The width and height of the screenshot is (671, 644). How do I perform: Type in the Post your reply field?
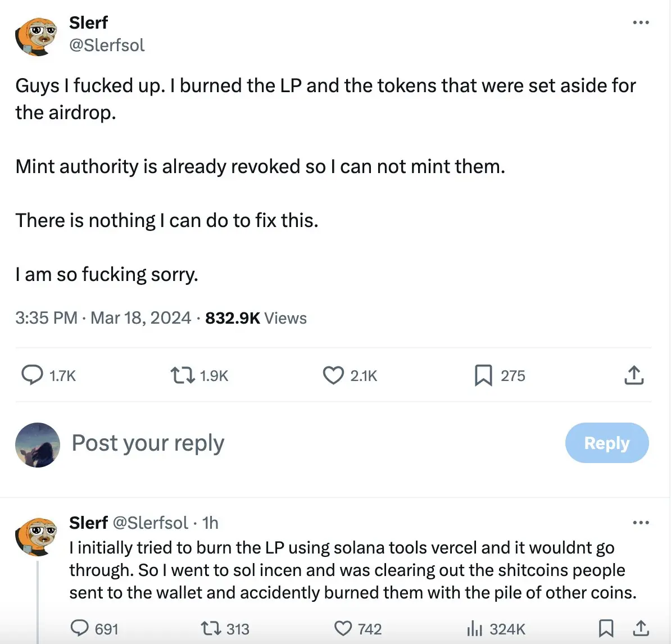point(281,443)
